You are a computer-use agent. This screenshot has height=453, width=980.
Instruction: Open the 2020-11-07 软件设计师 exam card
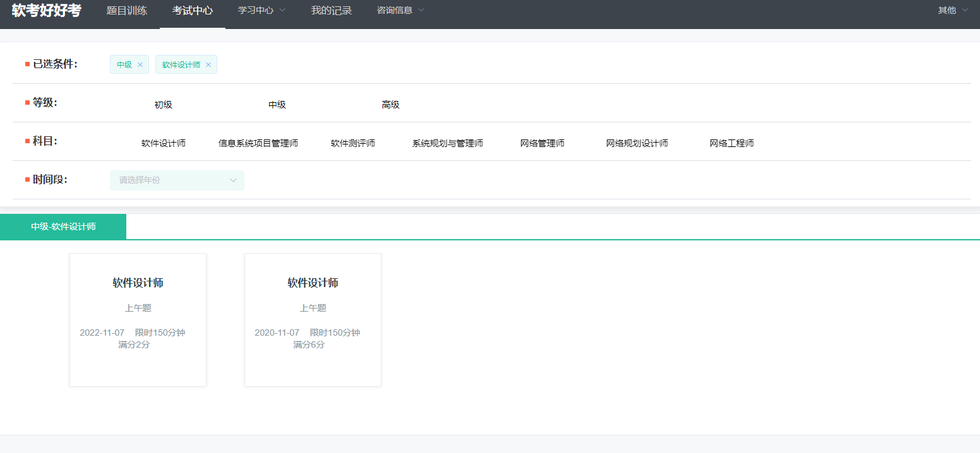313,320
